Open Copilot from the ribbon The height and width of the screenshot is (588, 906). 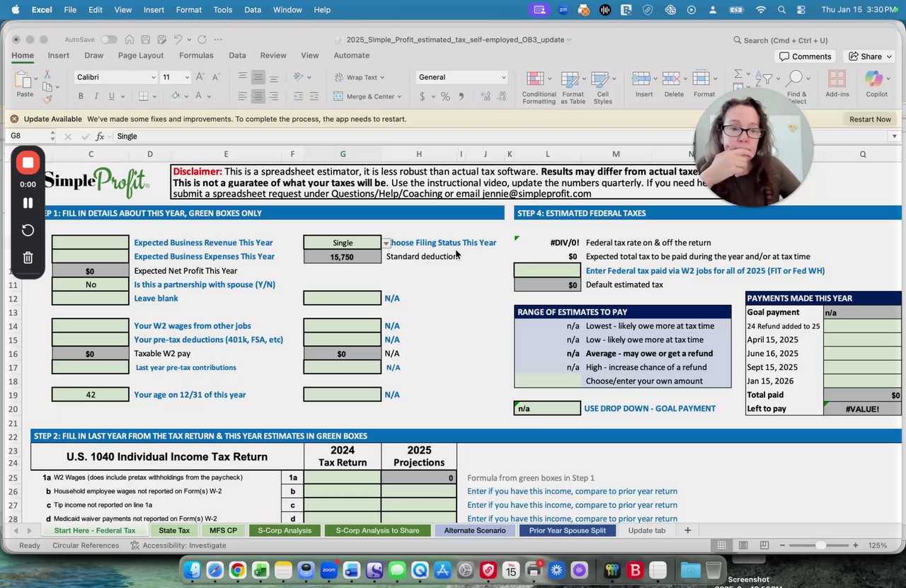(876, 83)
